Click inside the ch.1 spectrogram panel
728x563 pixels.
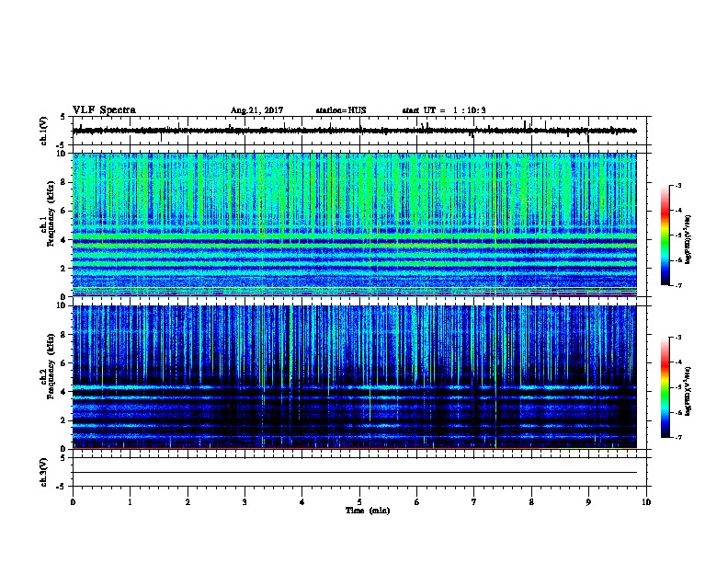(x=355, y=224)
